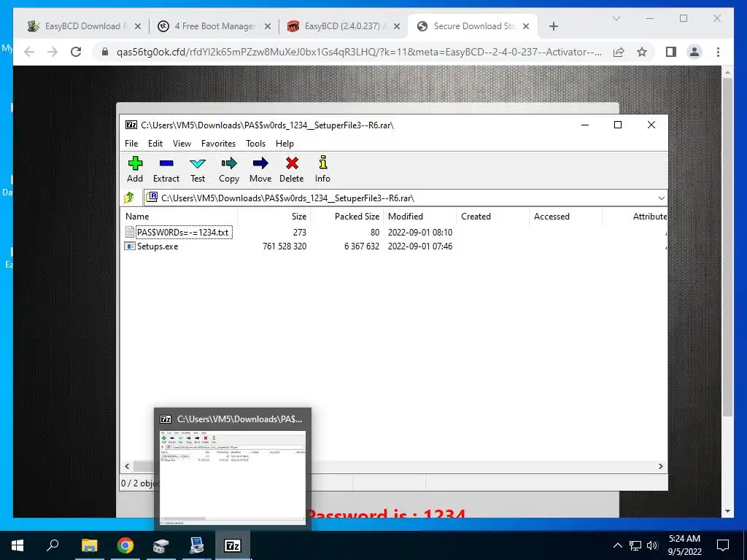
Task: Open the Edit menu
Action: (155, 144)
